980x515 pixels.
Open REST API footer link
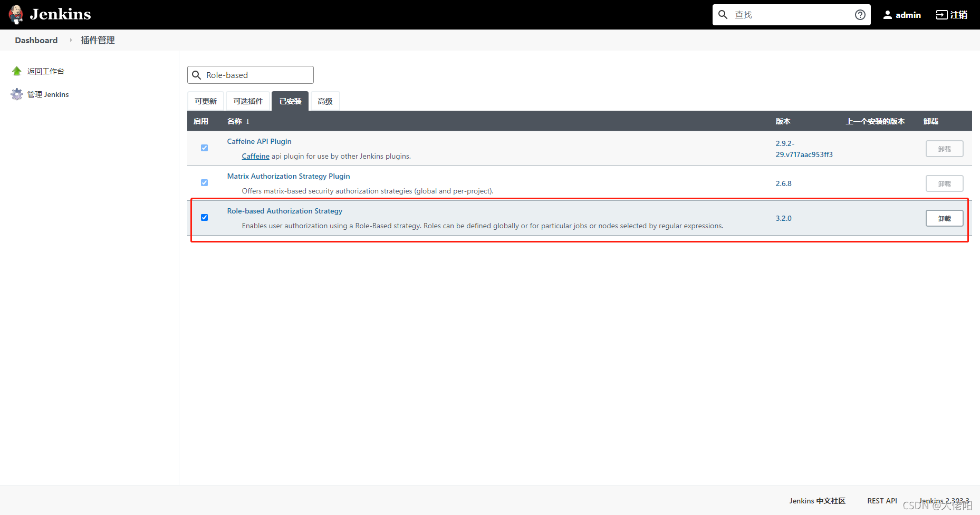(x=882, y=501)
